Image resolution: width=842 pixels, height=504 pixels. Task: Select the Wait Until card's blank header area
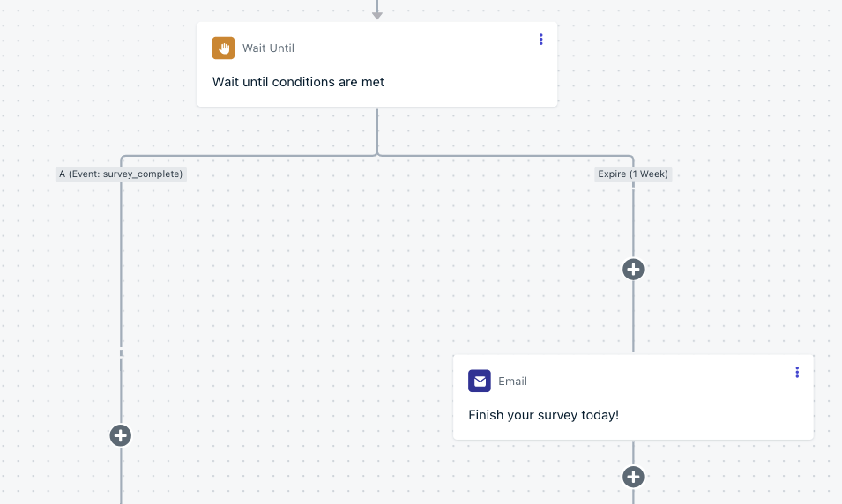(414, 46)
